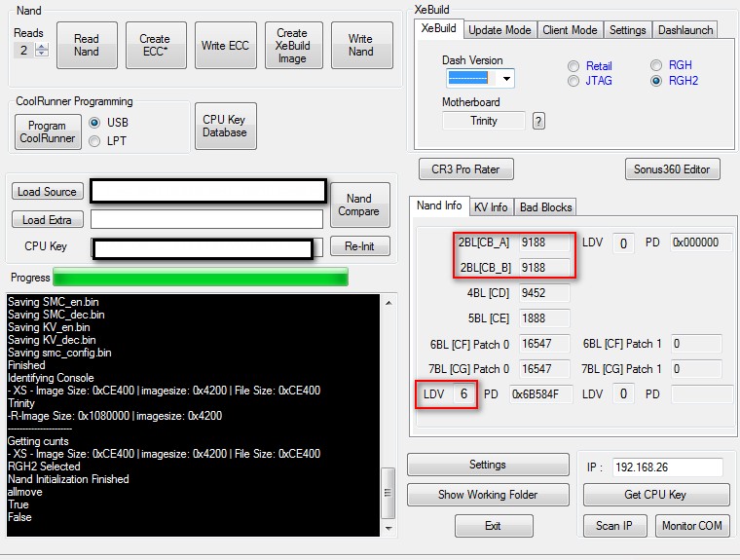The height and width of the screenshot is (560, 740).
Task: Click the Exit button
Action: coord(494,526)
